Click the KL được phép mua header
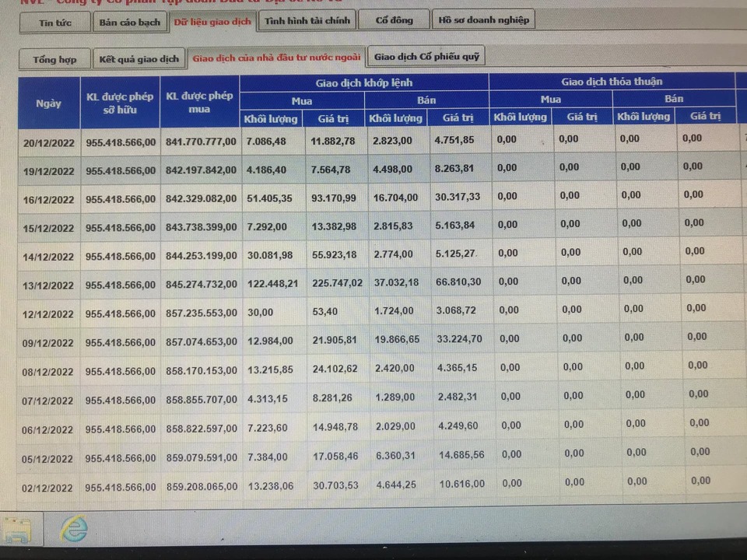 click(200, 102)
